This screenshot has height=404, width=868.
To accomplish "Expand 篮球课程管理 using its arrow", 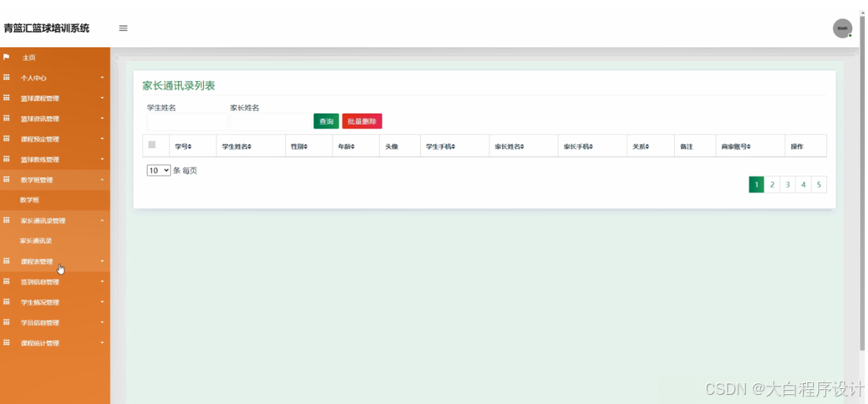I will pos(103,98).
